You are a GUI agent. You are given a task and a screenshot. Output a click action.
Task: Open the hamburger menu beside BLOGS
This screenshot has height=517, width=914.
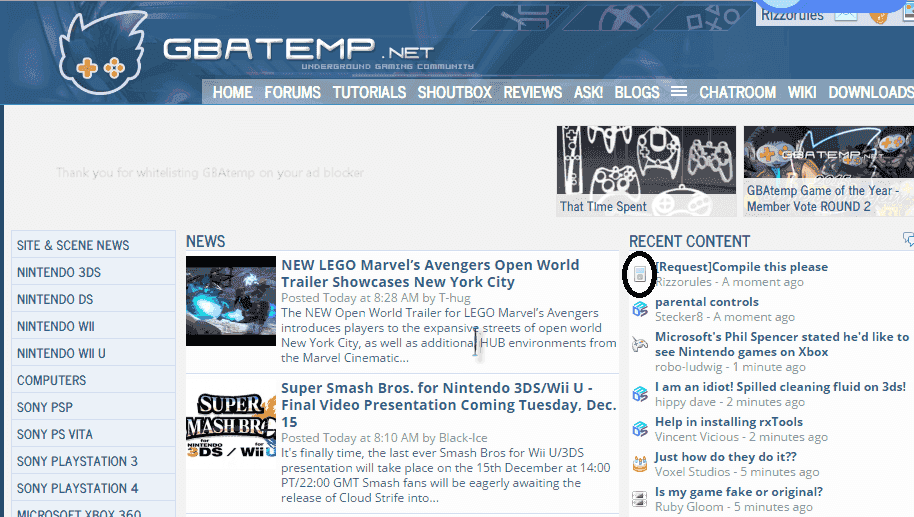(x=679, y=92)
